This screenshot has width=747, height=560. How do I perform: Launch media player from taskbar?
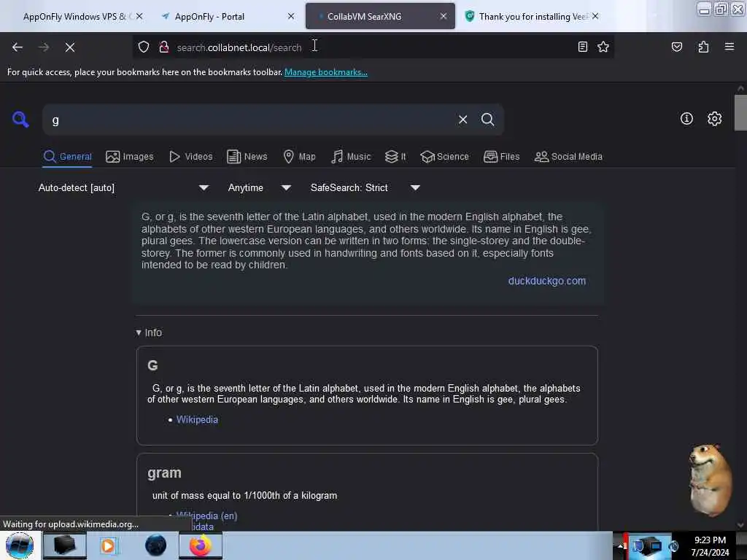coord(108,545)
